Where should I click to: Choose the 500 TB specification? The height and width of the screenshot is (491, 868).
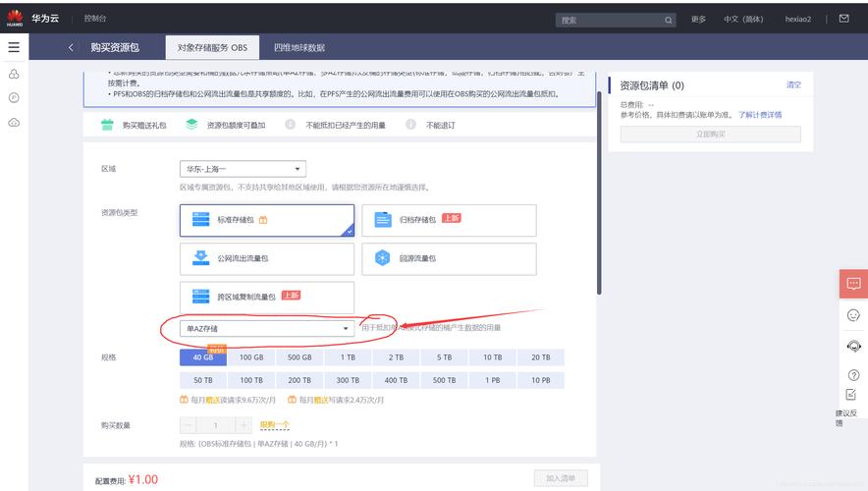[x=444, y=380]
